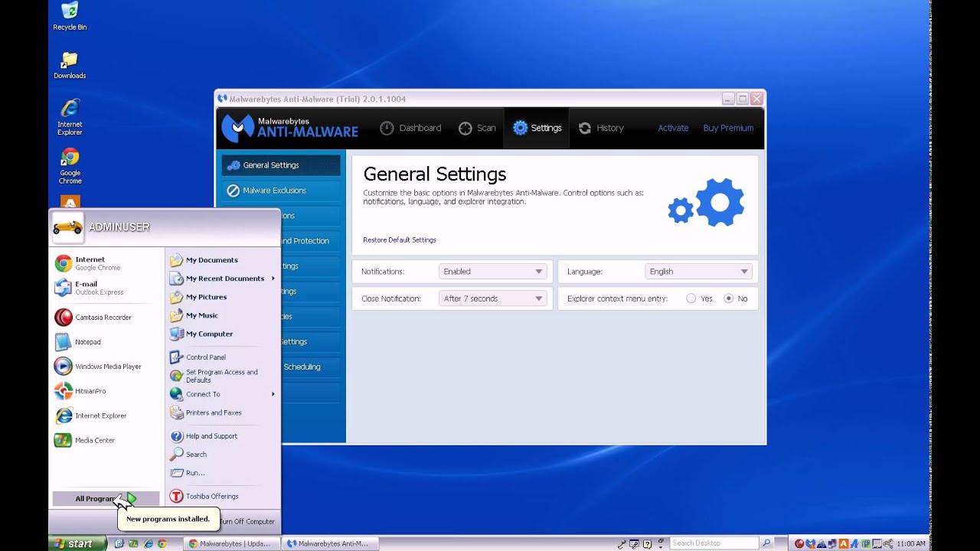
Task: Expand All Programs in Start menu
Action: click(x=106, y=498)
